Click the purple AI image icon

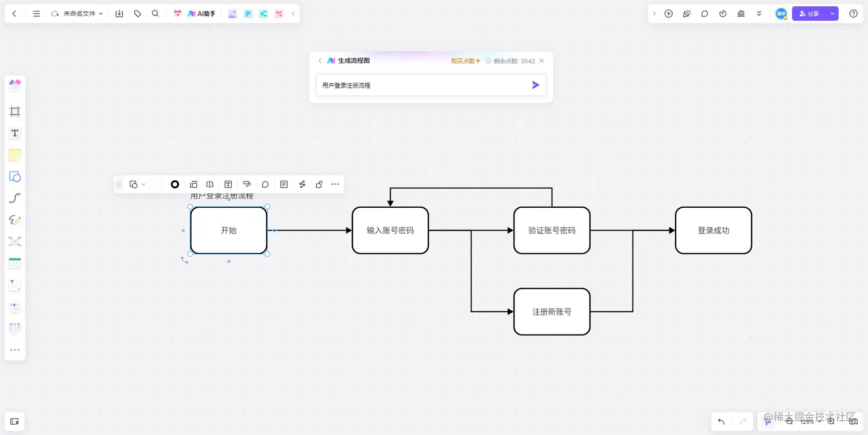pos(232,14)
